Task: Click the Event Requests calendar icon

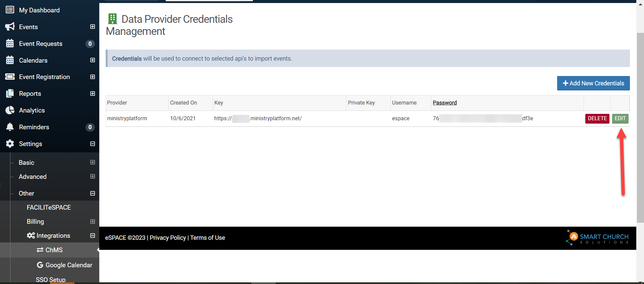Action: pyautogui.click(x=10, y=44)
